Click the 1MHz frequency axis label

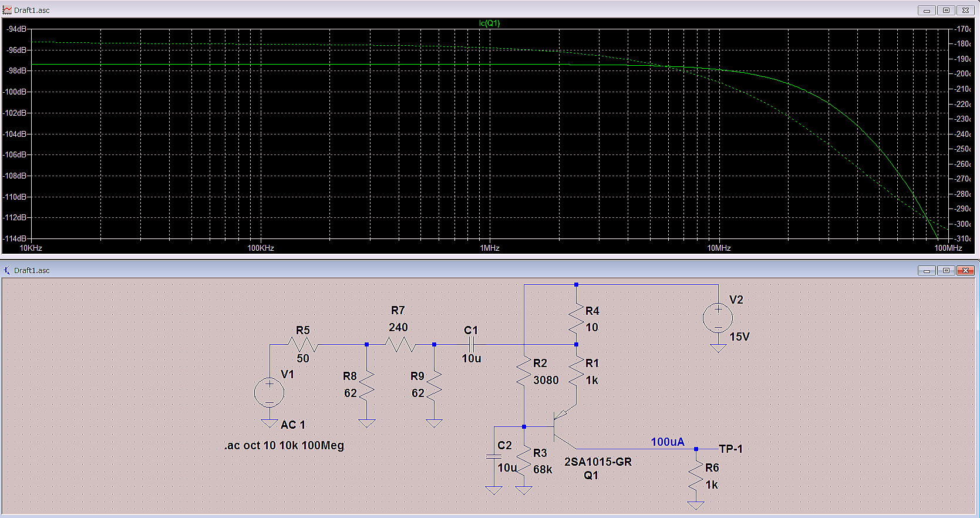[490, 248]
